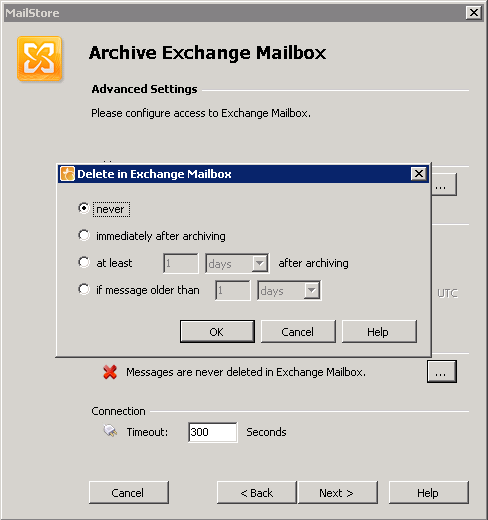Select the 'at least' radio option

click(84, 262)
